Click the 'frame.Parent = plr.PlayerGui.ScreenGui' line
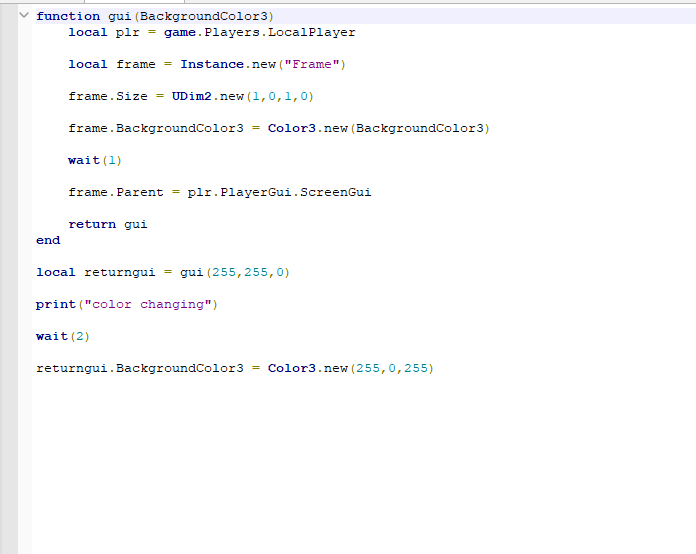Screen dimensions: 696x554 tap(220, 192)
